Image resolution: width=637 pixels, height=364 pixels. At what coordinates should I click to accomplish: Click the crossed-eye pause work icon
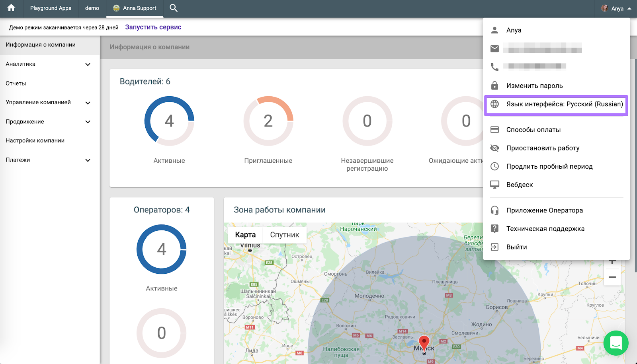tap(494, 148)
